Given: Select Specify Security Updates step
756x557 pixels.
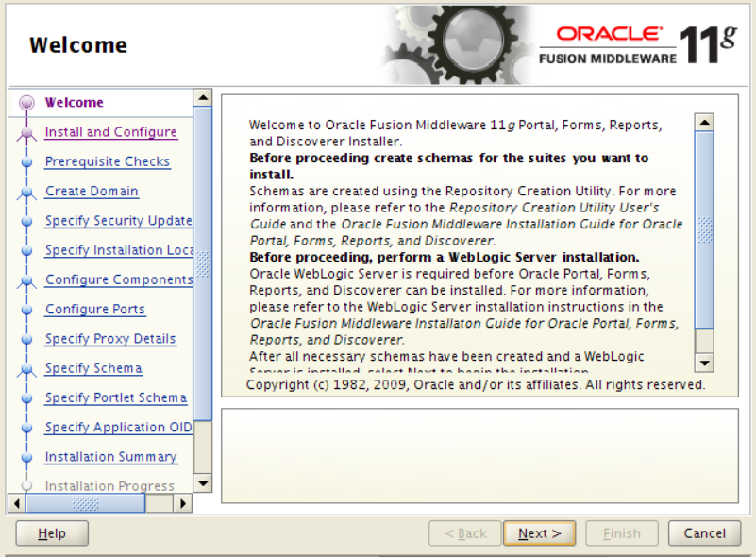Looking at the screenshot, I should [x=118, y=220].
